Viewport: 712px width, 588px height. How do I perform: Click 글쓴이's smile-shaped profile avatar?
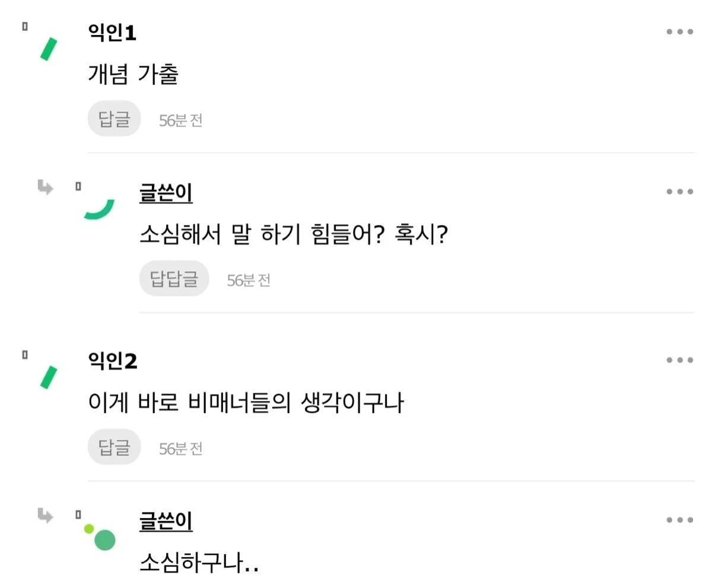click(x=100, y=208)
